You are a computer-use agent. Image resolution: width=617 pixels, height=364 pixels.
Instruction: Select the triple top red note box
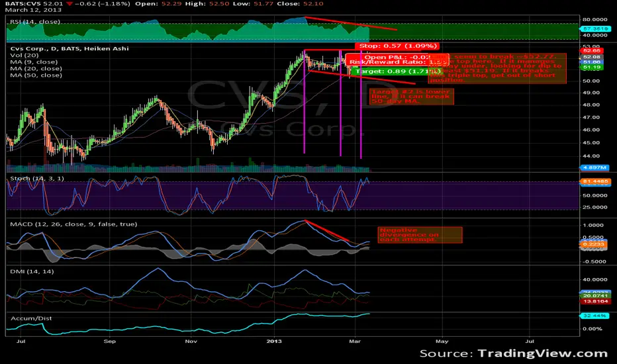point(497,68)
